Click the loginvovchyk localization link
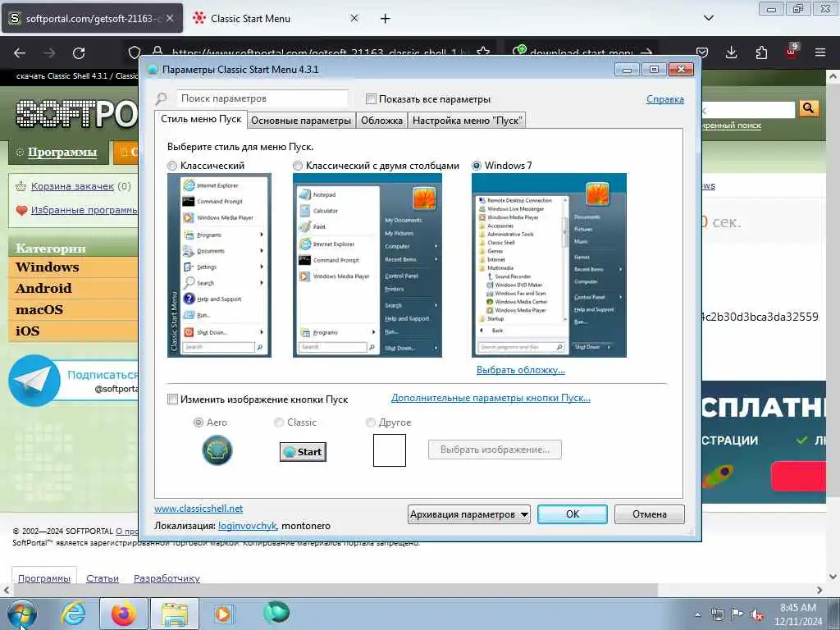The image size is (840, 630). click(248, 526)
